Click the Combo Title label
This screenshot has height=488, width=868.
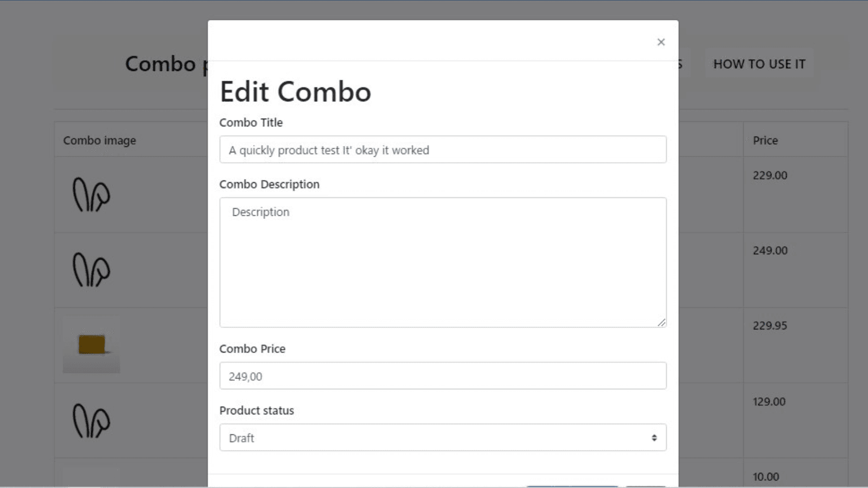point(251,123)
